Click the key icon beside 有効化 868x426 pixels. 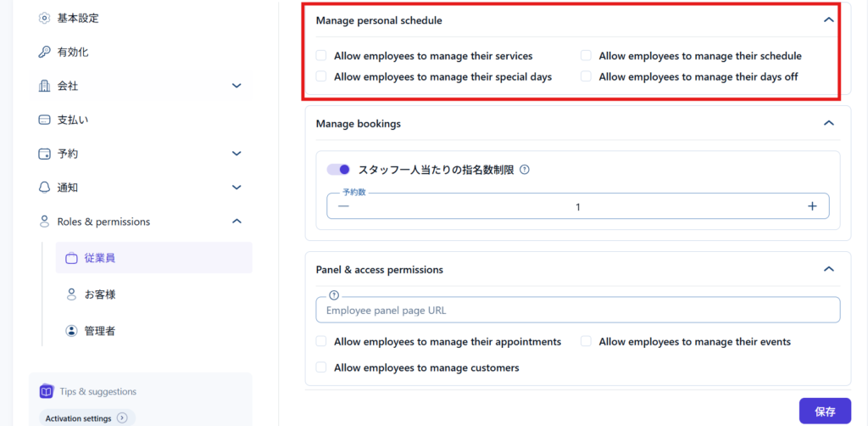coord(45,52)
